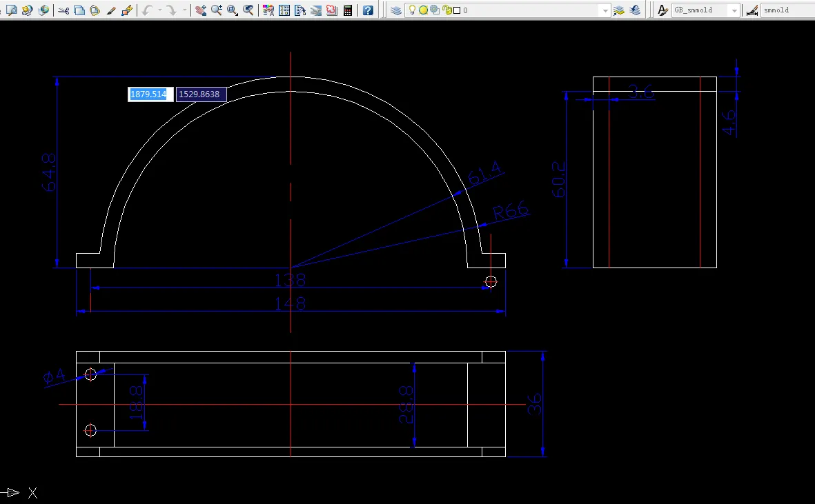The height and width of the screenshot is (504, 815).
Task: Select the Match Properties brush tool
Action: [110, 10]
